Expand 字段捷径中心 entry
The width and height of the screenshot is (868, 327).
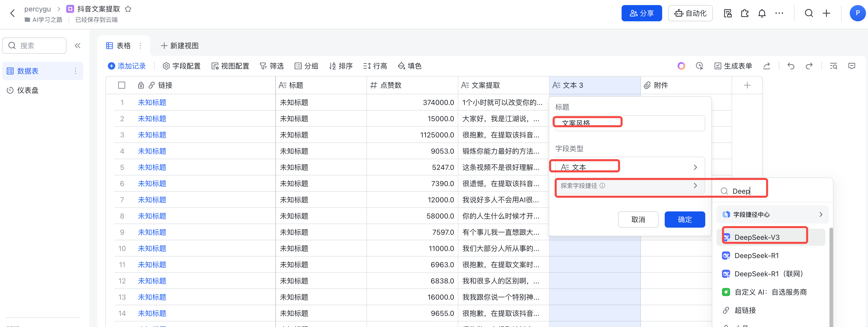point(772,214)
